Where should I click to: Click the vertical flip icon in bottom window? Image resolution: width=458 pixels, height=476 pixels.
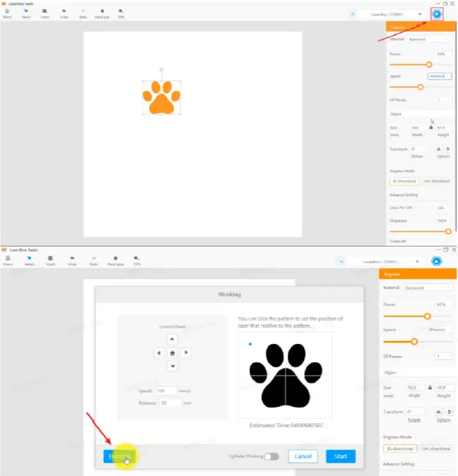click(450, 412)
